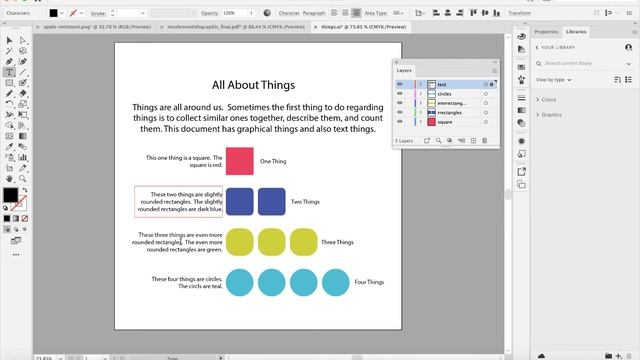Select the Line Segment tool
Viewport: 640px width, 360px height.
[x=23, y=72]
